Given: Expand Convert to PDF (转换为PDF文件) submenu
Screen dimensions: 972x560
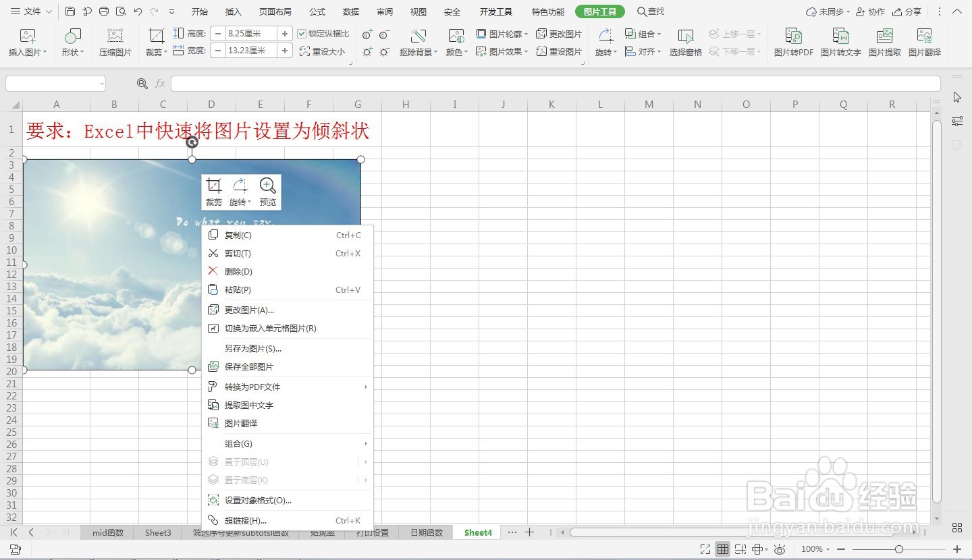Looking at the screenshot, I should 288,387.
